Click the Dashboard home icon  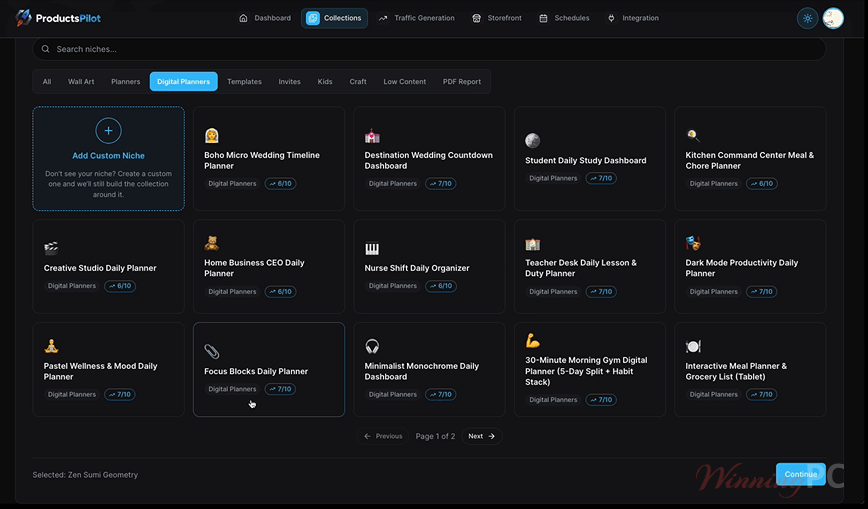[x=243, y=18]
